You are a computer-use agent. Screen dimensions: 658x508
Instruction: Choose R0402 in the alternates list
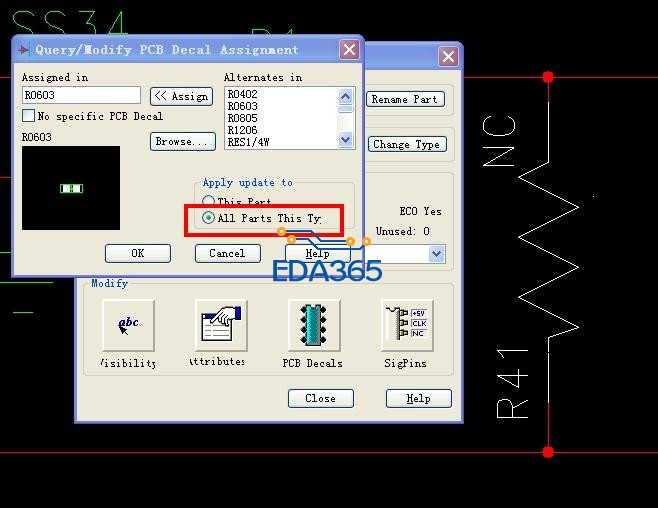[x=243, y=94]
